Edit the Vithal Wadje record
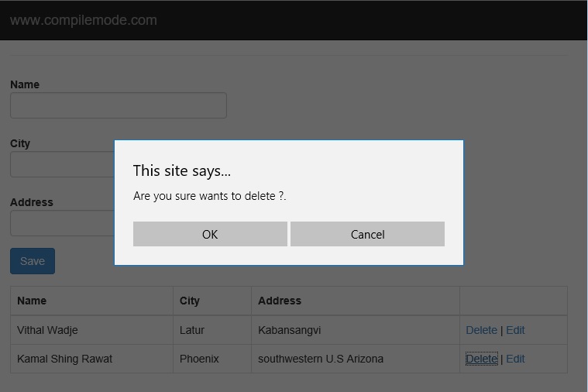This screenshot has height=392, width=588. point(515,330)
